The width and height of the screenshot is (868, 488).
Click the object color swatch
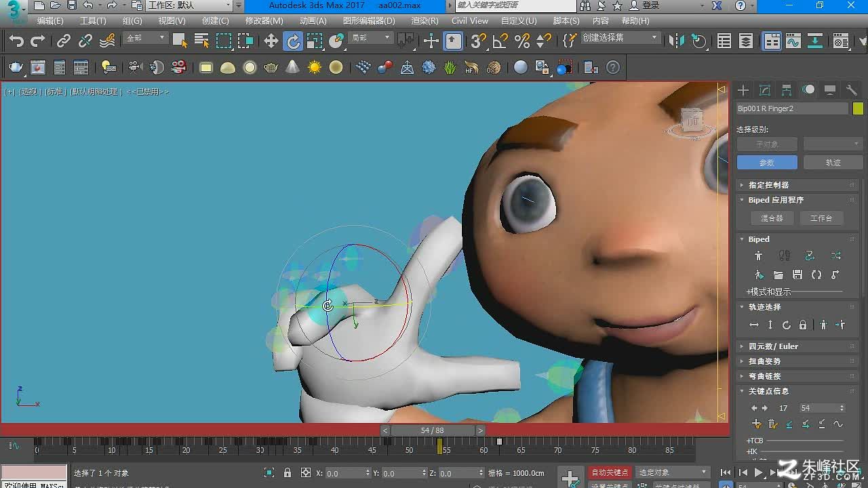(858, 108)
